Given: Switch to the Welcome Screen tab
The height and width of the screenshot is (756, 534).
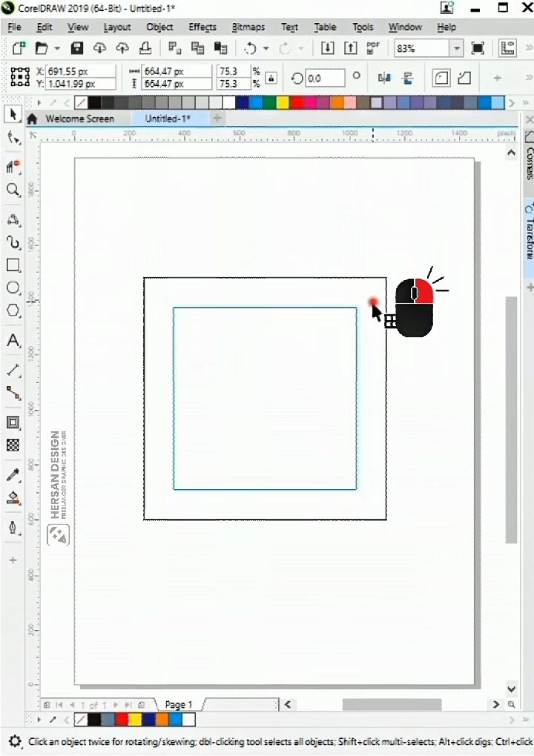Looking at the screenshot, I should pos(79,119).
